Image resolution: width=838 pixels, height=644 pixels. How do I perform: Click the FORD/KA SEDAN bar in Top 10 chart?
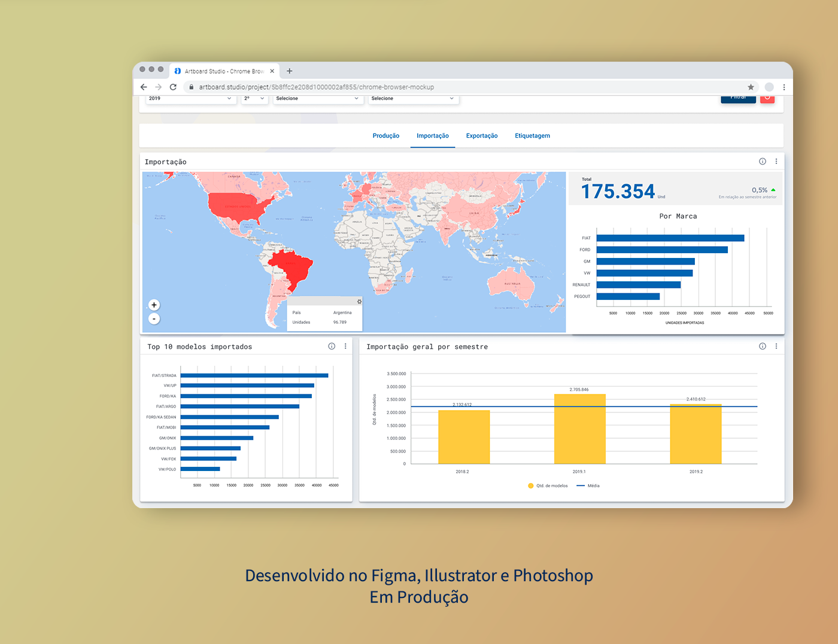point(230,417)
